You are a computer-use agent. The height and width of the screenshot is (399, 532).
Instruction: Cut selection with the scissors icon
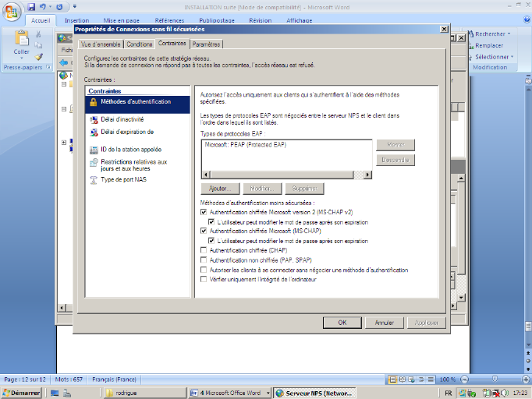tap(38, 34)
